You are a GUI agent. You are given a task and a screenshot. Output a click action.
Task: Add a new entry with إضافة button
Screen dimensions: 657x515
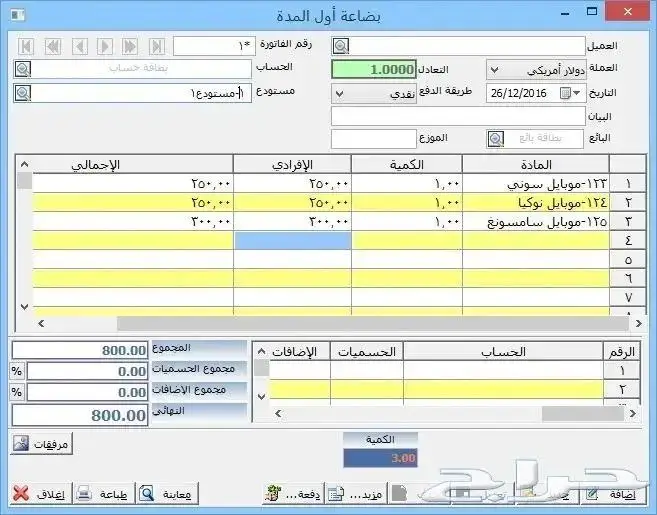611,494
